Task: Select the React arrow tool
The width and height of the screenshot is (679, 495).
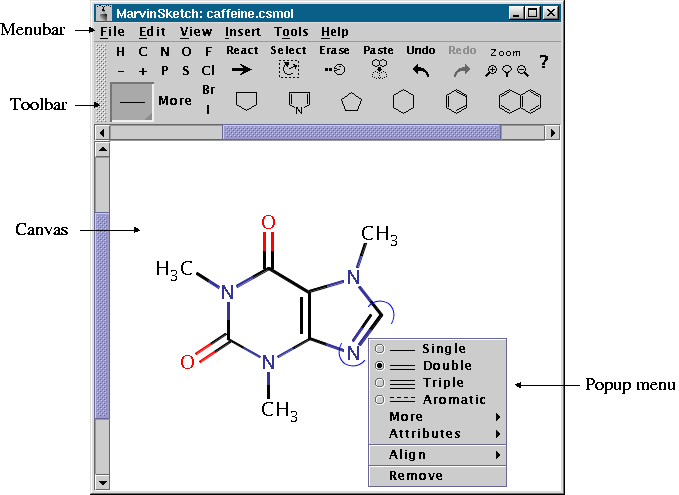Action: [241, 70]
